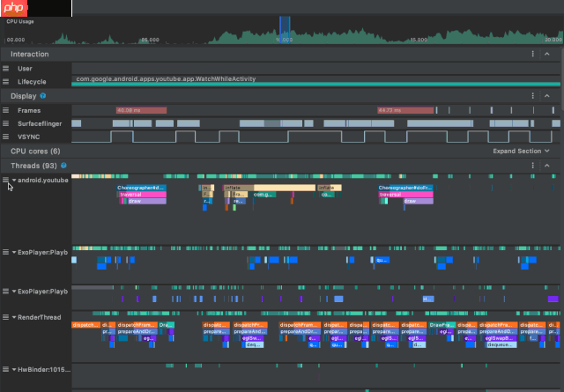Collapse the Threads section
This screenshot has width=564, height=392.
tap(547, 166)
